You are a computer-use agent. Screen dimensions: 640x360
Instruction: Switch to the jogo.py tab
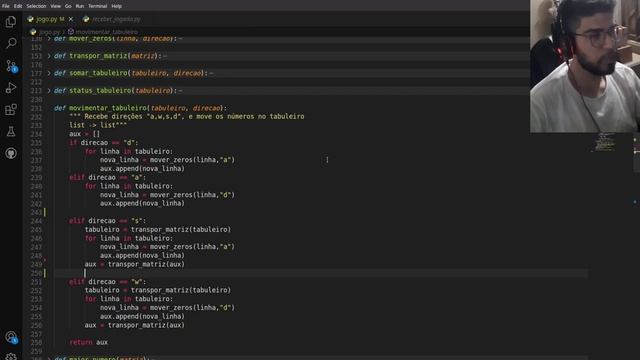point(49,19)
